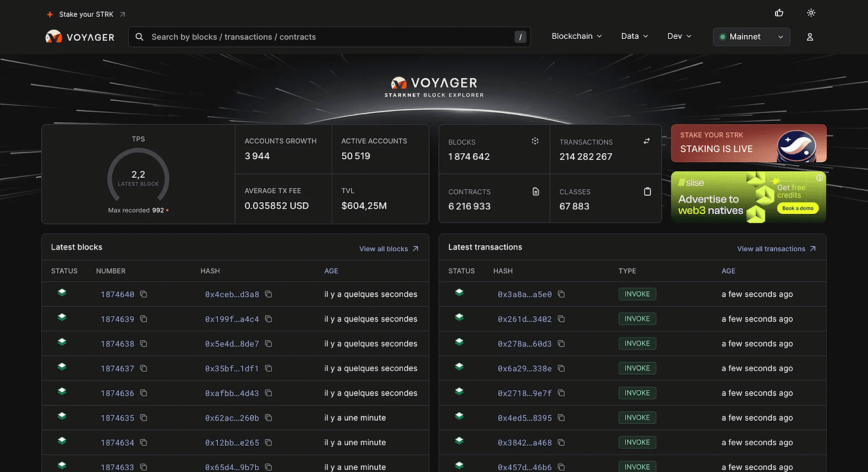
Task: Copy transaction hash 0x3a8a…a5e0
Action: [561, 294]
